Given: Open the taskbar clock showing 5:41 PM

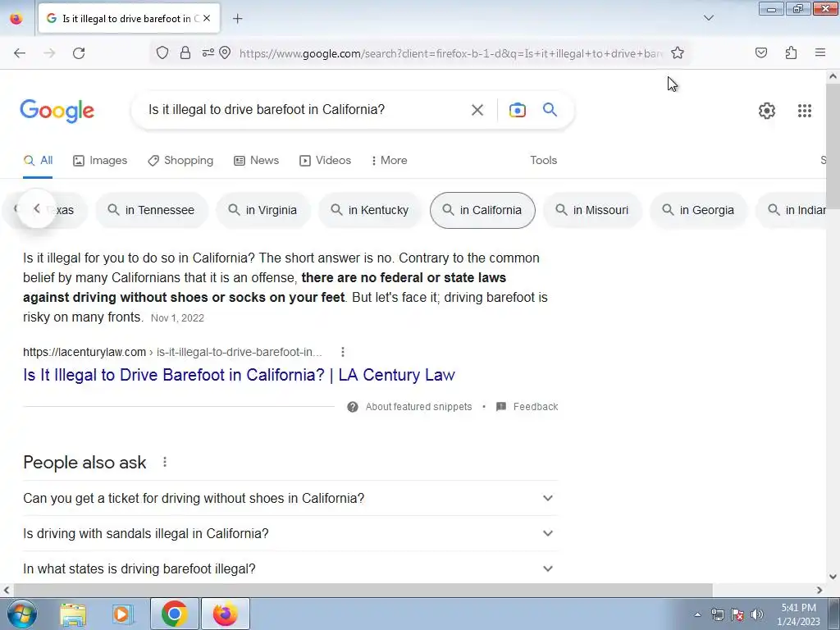Looking at the screenshot, I should coord(799,614).
